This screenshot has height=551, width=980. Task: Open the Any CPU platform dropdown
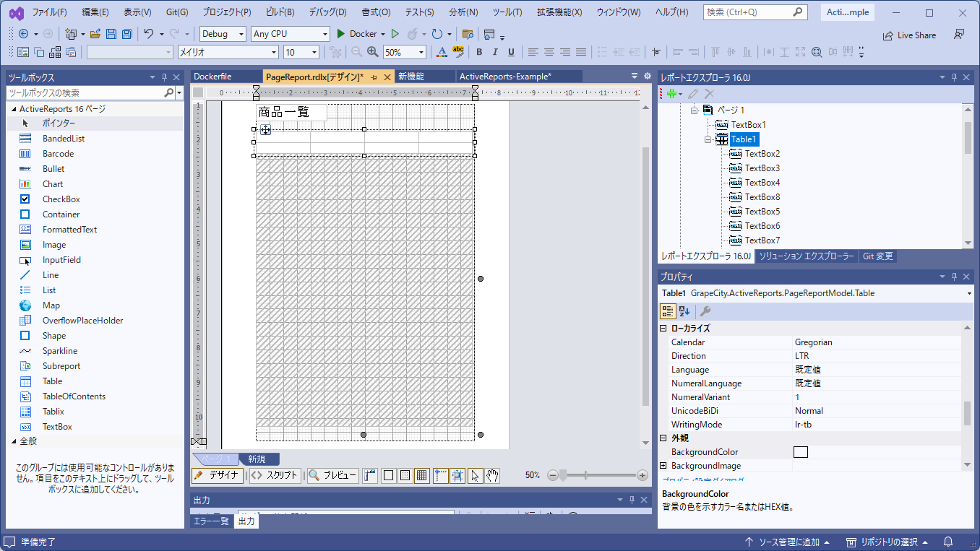[290, 34]
